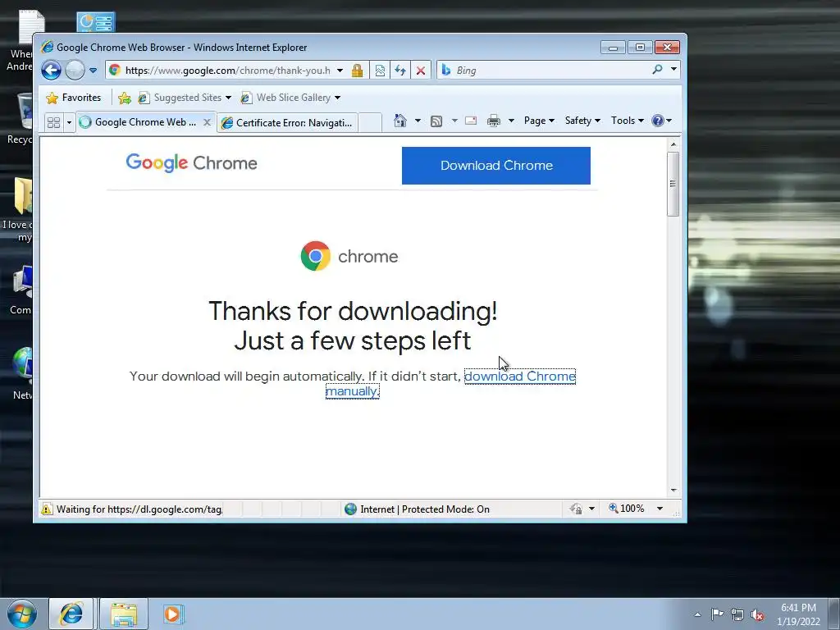840x630 pixels.
Task: Click the status bar warning icon
Action: click(47, 509)
